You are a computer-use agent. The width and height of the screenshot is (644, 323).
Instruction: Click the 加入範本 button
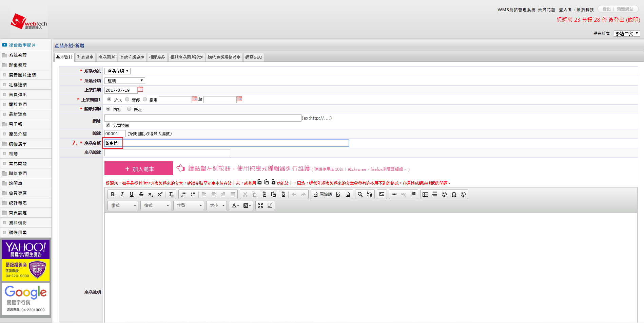pyautogui.click(x=139, y=168)
